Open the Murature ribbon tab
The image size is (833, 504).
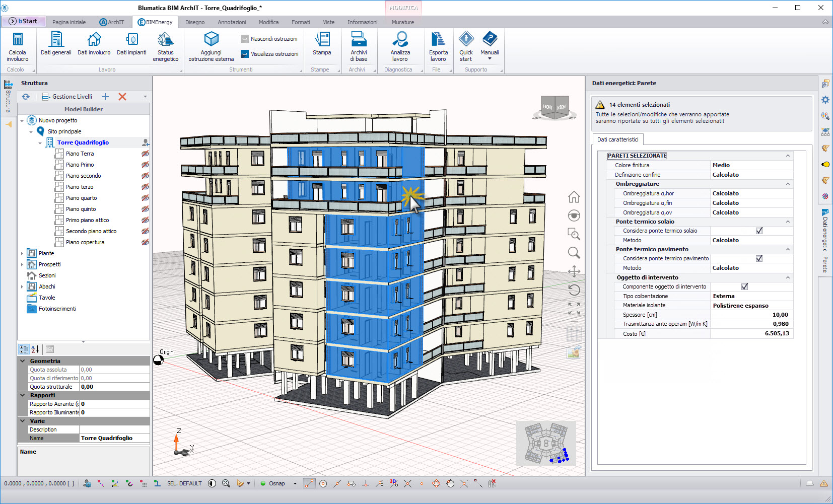[x=403, y=22]
